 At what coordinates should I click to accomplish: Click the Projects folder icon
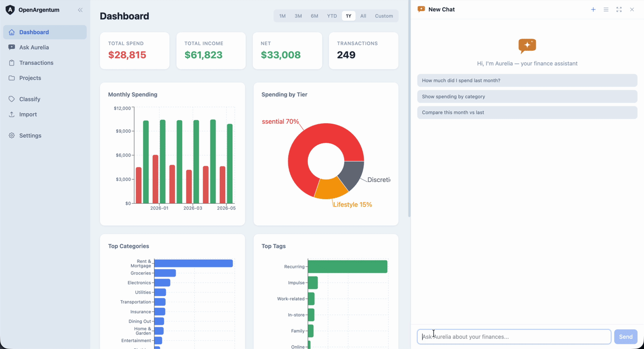[12, 78]
